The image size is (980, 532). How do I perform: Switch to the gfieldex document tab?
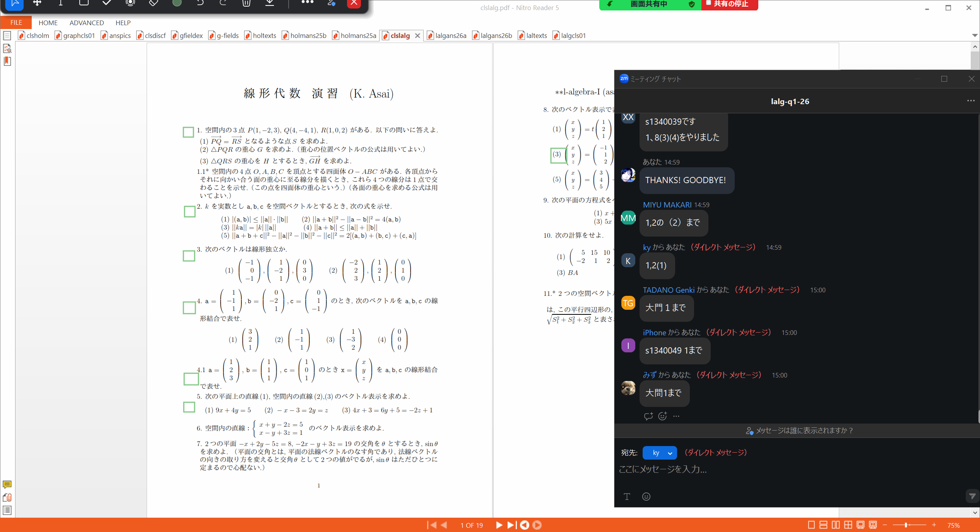tap(187, 36)
